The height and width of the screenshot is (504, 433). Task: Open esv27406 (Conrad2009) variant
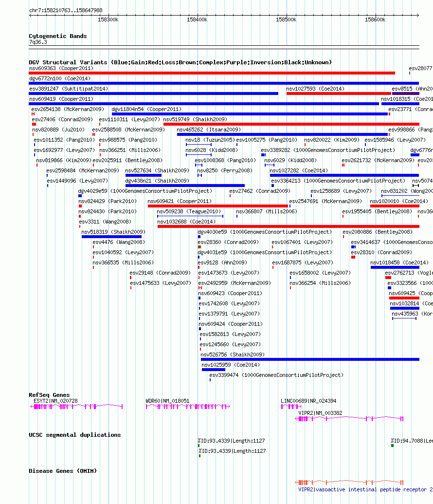click(x=62, y=120)
